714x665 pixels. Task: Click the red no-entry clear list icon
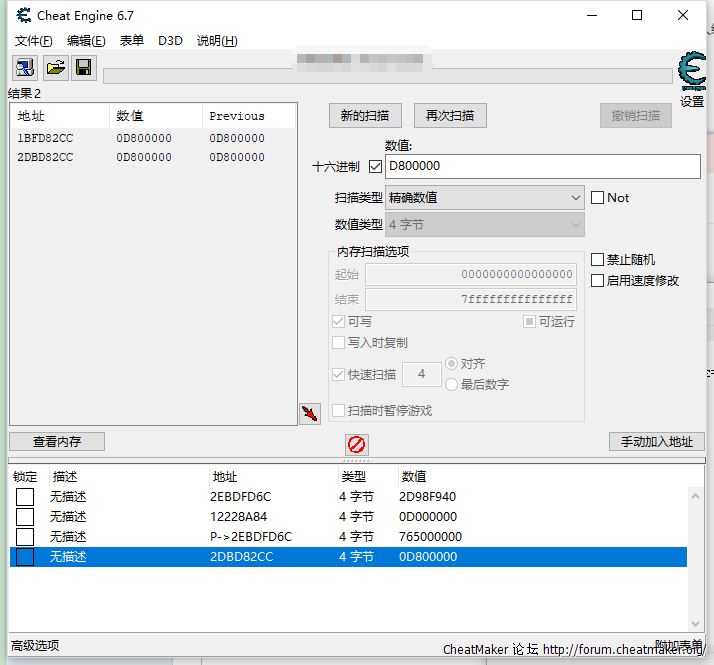point(356,444)
